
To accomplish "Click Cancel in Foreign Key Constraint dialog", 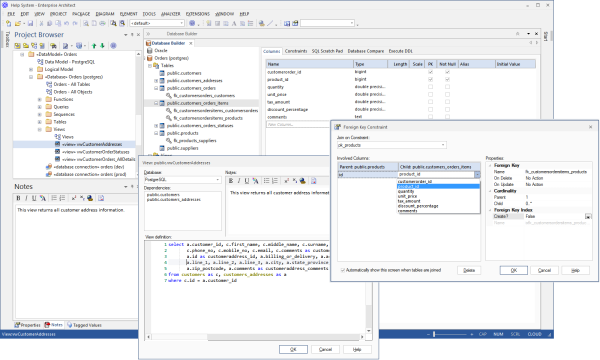I will coord(544,270).
